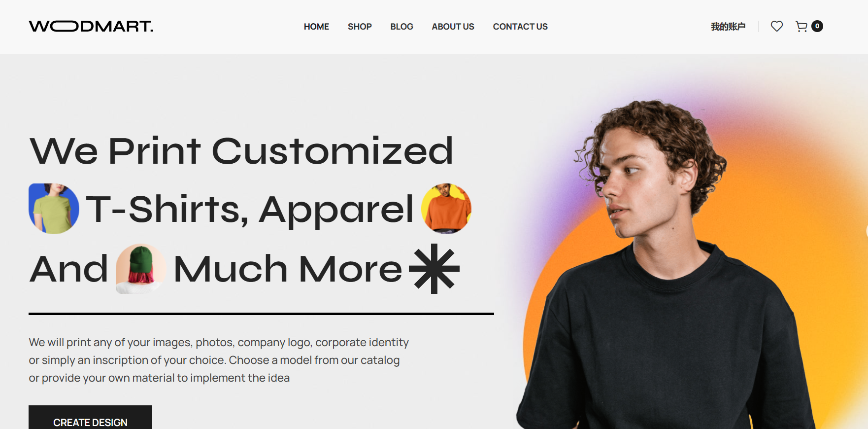Click the cart item count badge
The height and width of the screenshot is (429, 868).
[x=817, y=26]
